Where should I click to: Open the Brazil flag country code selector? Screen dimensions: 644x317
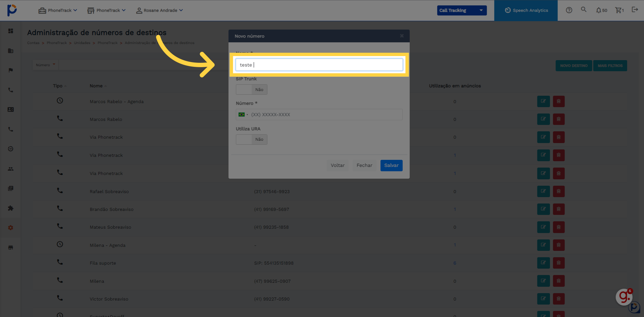(x=243, y=115)
